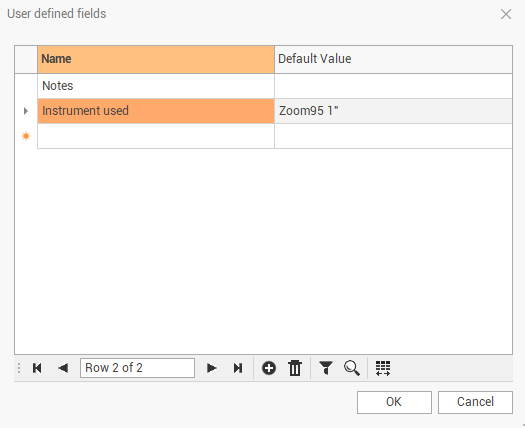525x428 pixels.
Task: Click the Cancel button
Action: pos(475,402)
